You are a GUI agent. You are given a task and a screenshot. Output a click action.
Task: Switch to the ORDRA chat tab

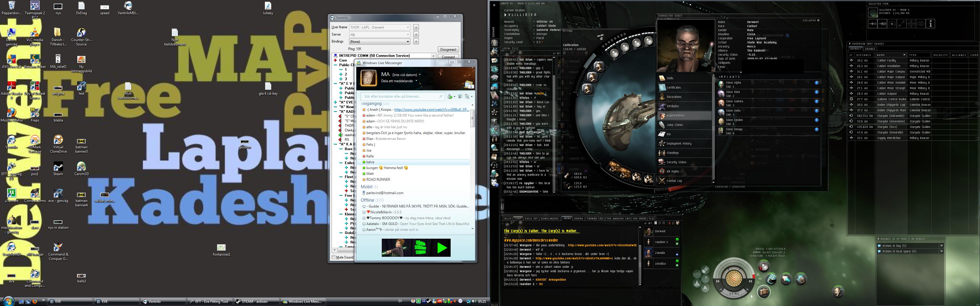(x=579, y=219)
